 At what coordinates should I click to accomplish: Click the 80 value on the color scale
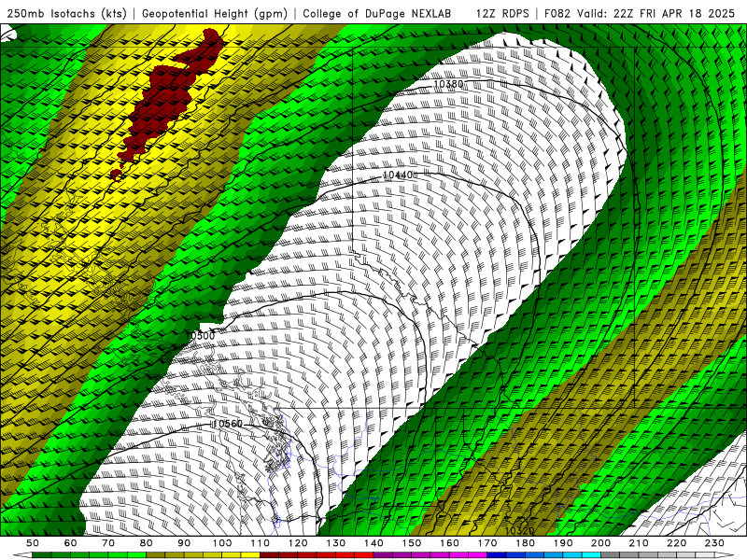click(147, 543)
